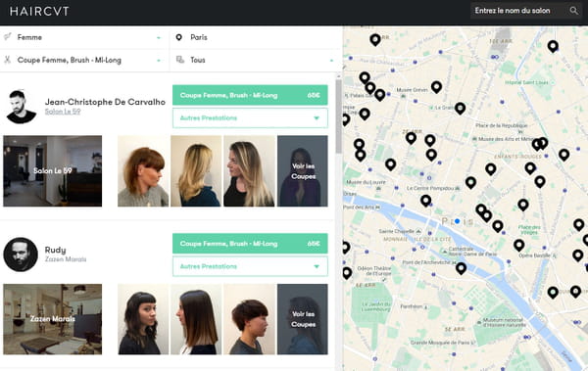
Task: Click the icon beside the Tous filter
Action: [x=180, y=60]
